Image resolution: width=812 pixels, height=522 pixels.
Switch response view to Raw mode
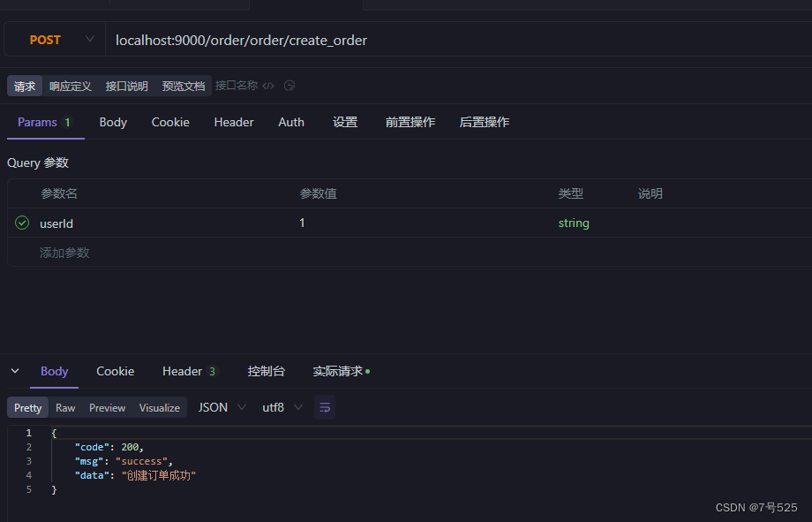point(64,407)
